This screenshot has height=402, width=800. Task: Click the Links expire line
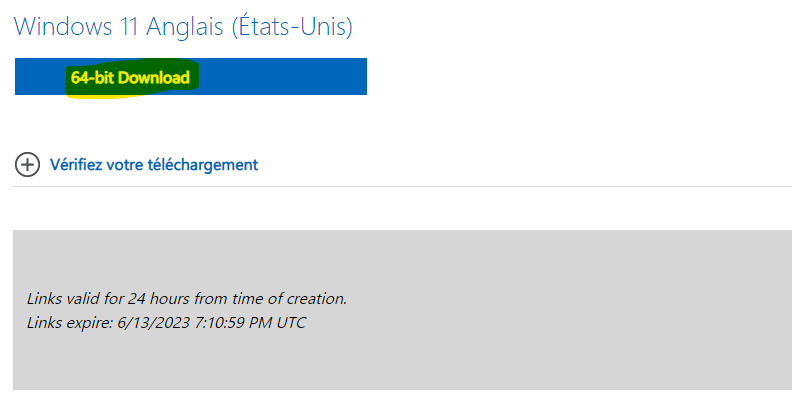(x=166, y=322)
